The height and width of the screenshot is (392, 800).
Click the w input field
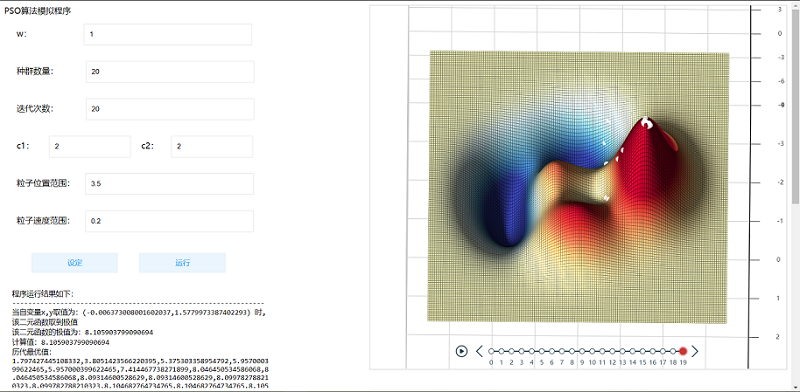click(x=168, y=34)
